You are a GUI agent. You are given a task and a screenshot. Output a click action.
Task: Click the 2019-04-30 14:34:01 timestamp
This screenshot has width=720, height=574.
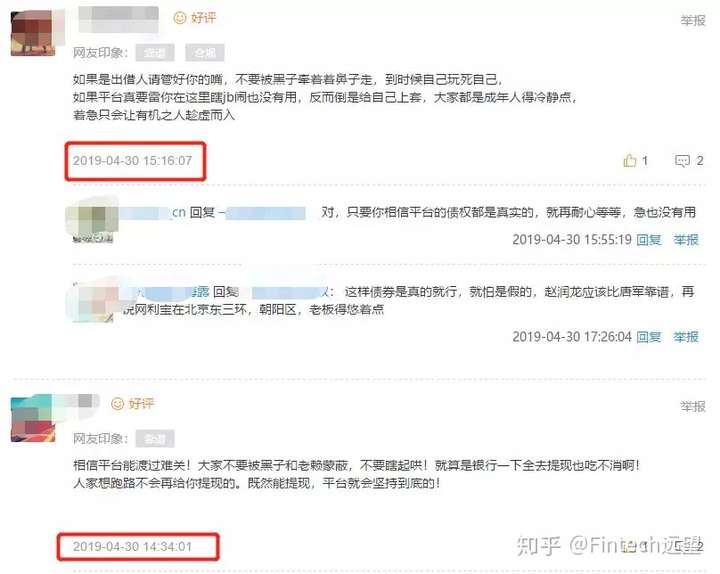tap(132, 546)
